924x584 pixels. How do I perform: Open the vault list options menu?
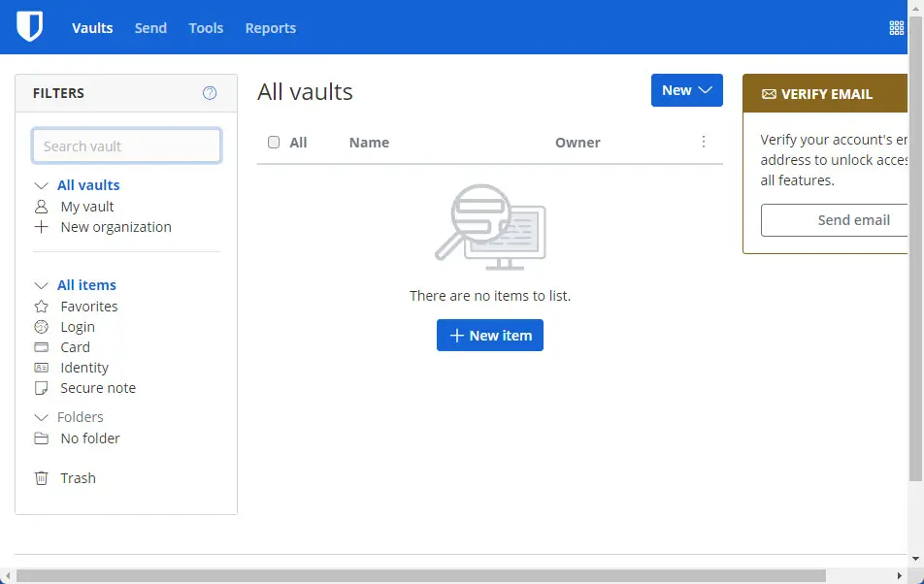704,142
